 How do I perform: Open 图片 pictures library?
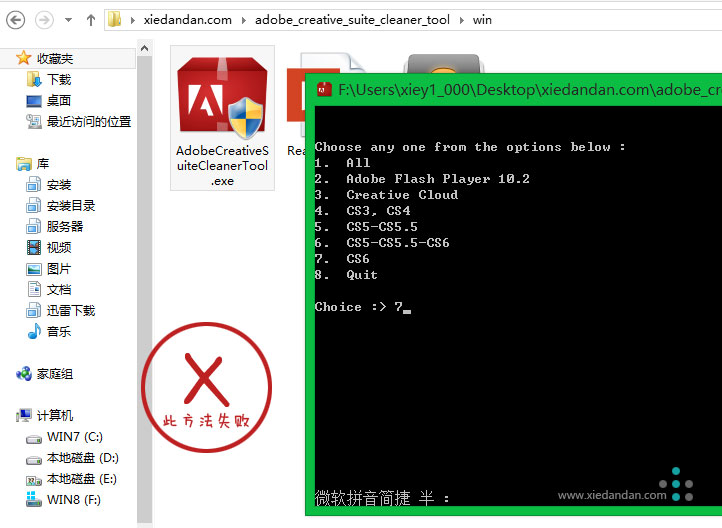[x=58, y=268]
